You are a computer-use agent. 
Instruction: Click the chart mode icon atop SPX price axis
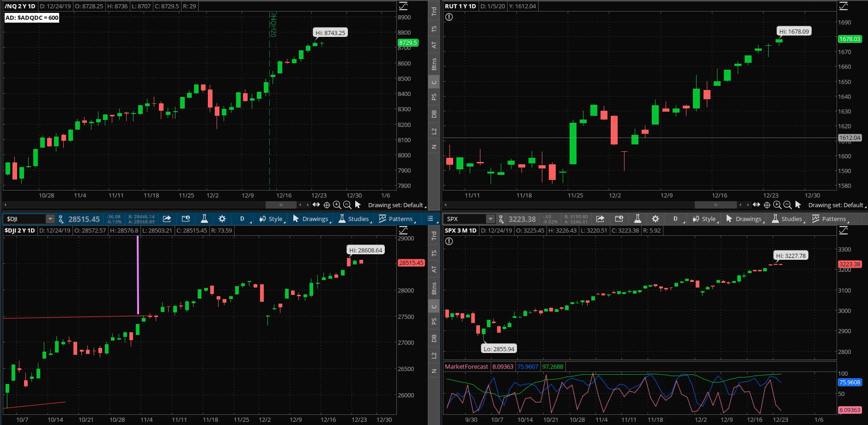(844, 230)
